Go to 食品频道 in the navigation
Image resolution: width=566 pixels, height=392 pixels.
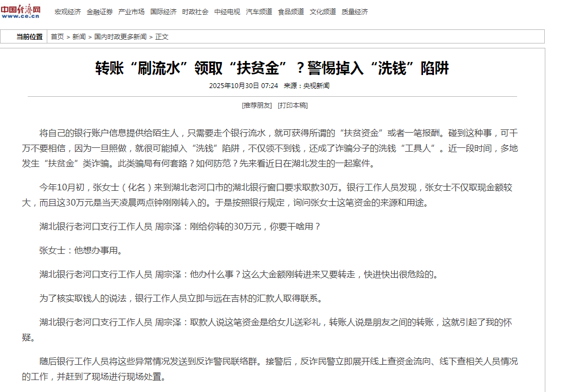pyautogui.click(x=291, y=12)
